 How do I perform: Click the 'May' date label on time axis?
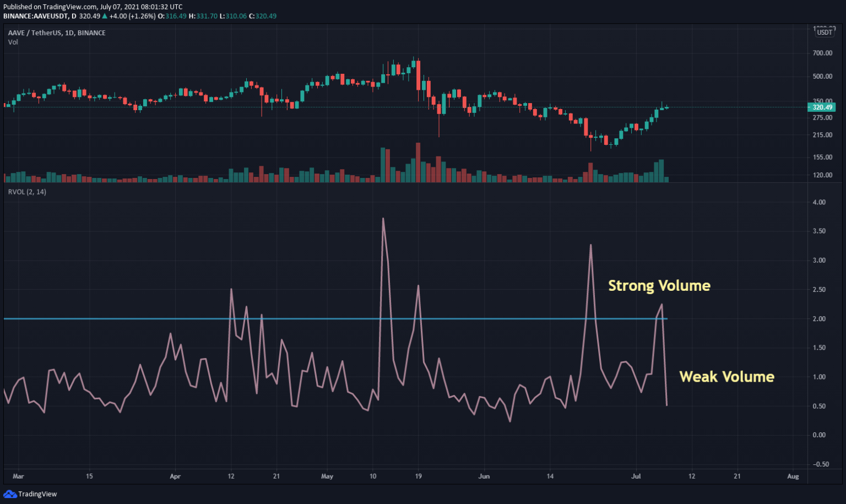tap(327, 476)
